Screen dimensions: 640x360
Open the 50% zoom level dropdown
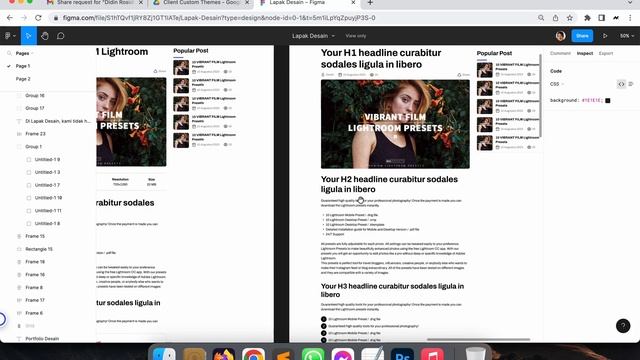point(627,36)
